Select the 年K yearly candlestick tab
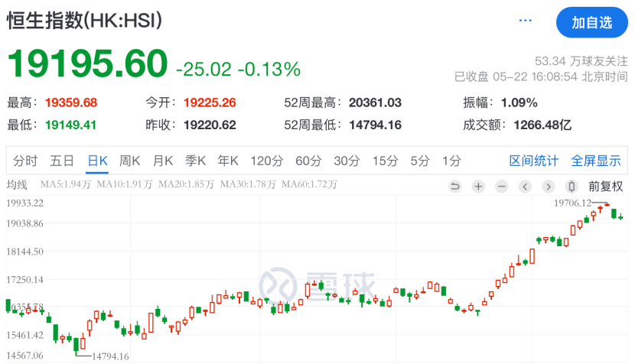The width and height of the screenshot is (635, 364). 227,161
